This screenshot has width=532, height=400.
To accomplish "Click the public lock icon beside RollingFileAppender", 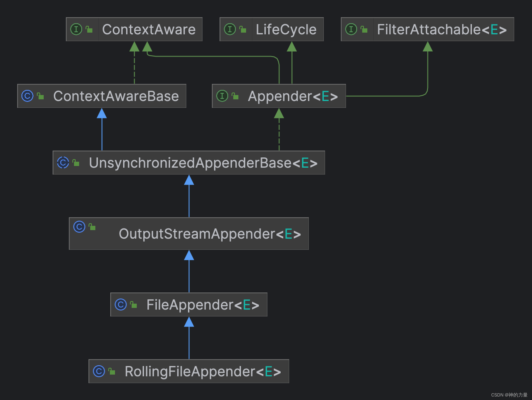I will click(112, 371).
